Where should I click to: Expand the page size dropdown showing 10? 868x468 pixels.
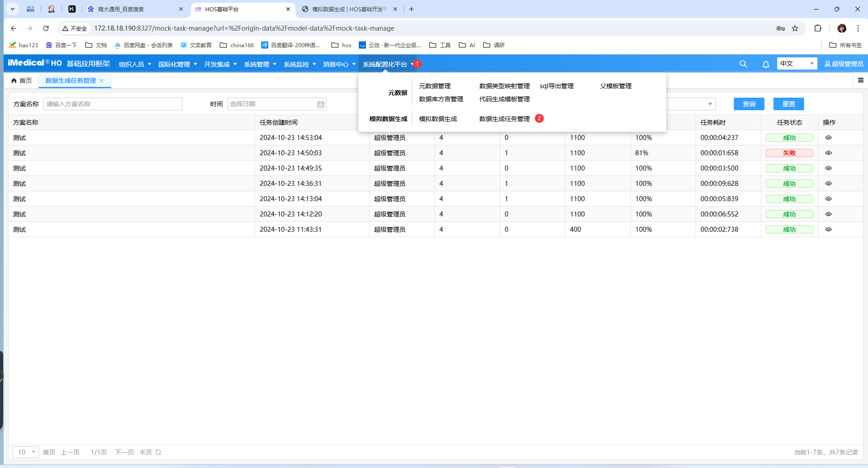click(x=26, y=452)
